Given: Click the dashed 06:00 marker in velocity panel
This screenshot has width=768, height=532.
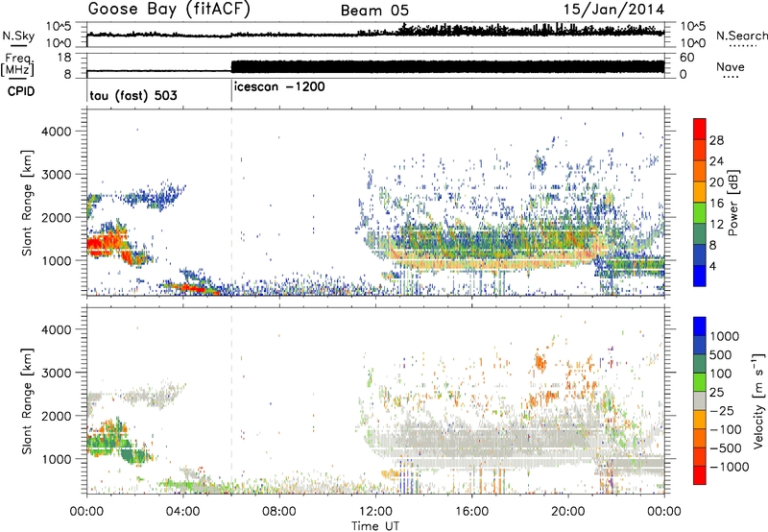Looking at the screenshot, I should point(231,400).
